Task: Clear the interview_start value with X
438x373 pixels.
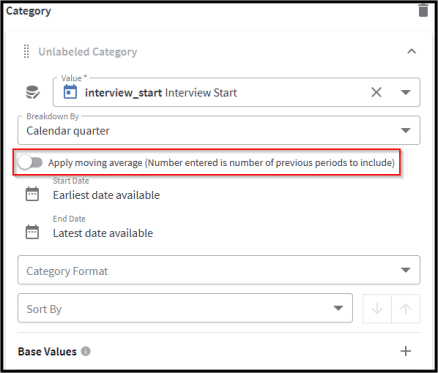Action: 376,92
